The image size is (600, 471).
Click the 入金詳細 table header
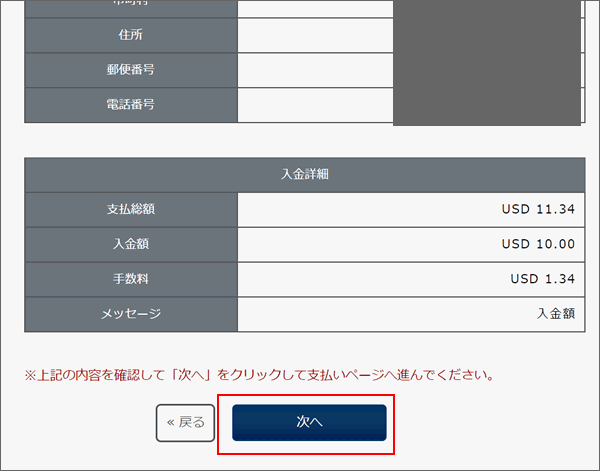click(x=305, y=174)
